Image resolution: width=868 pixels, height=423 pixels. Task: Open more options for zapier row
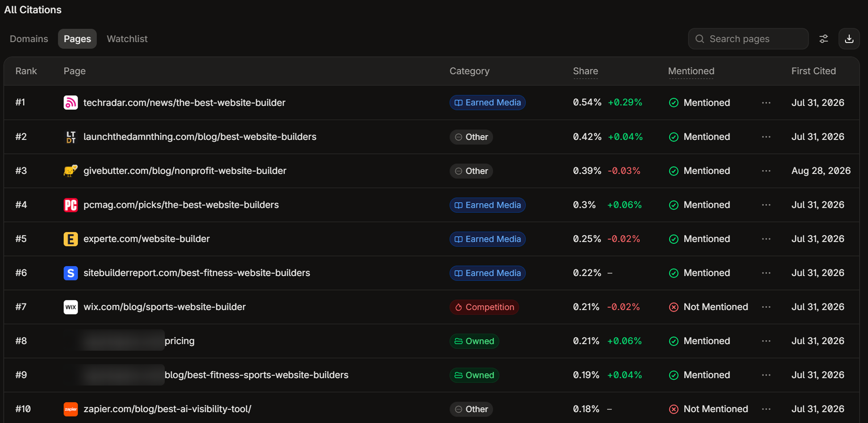766,409
